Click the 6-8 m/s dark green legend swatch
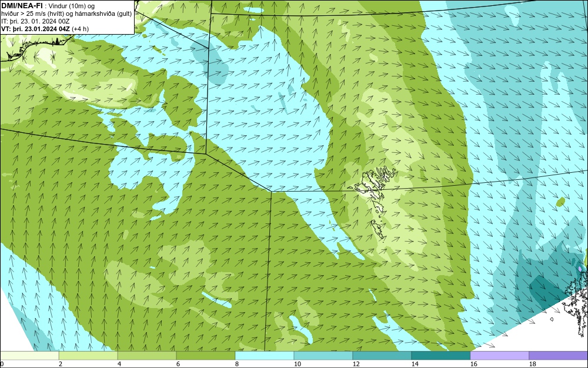588x368 pixels. pyautogui.click(x=205, y=355)
